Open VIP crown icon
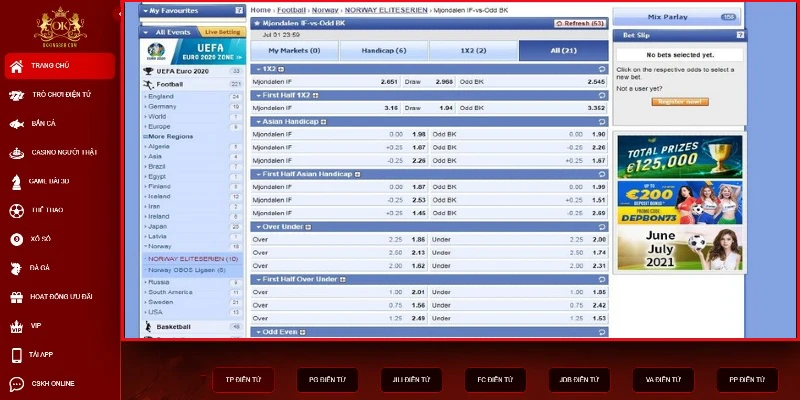The width and height of the screenshot is (800, 400). (x=17, y=326)
